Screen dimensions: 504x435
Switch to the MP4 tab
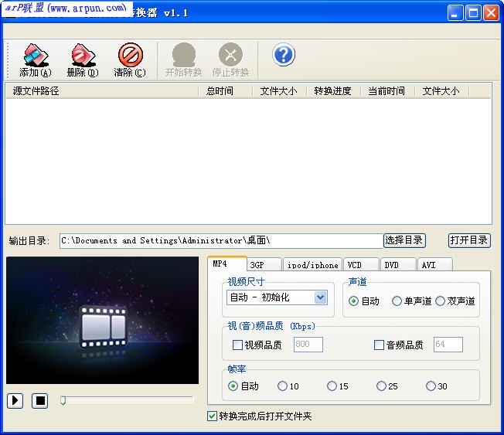pos(227,263)
